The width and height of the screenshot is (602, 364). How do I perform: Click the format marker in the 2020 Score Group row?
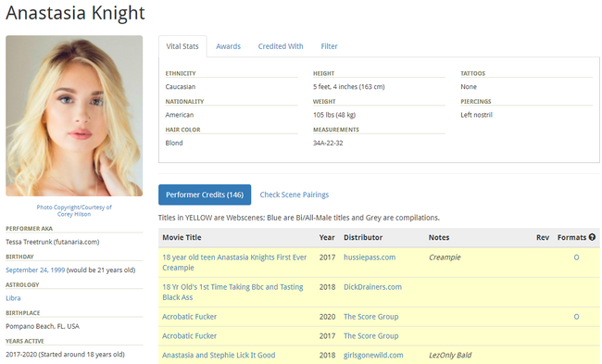(576, 317)
